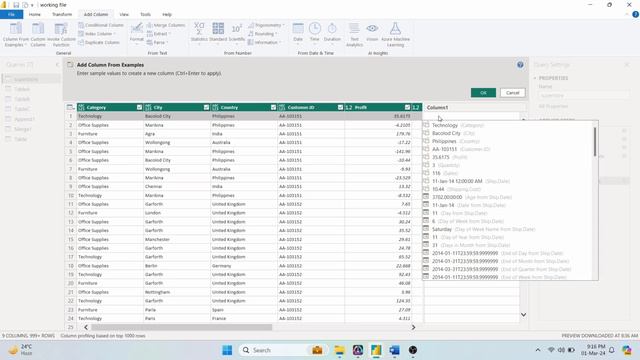Screen dimensions: 640x360
Task: Click the first Column1 input cell
Action: [x=472, y=116]
